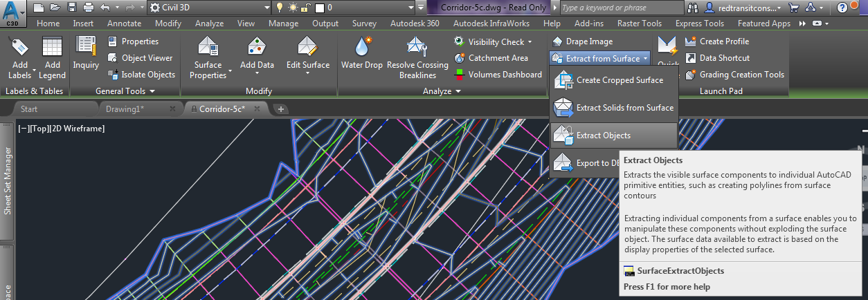The image size is (868, 300).
Task: Toggle the layer freeze sun icon
Action: 292,8
